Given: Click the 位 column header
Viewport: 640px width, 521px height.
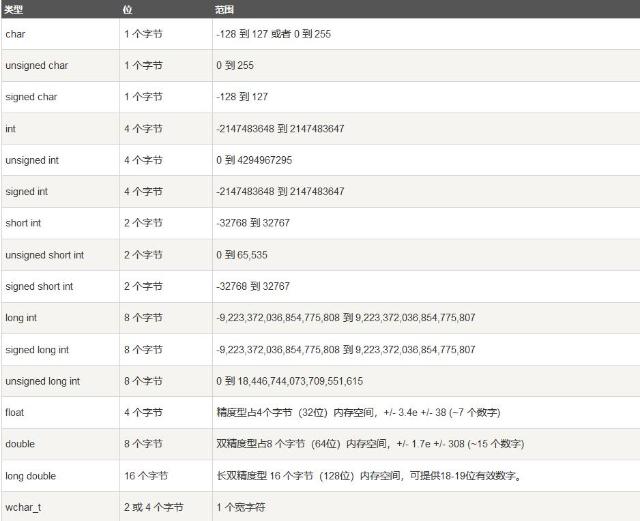Looking at the screenshot, I should (127, 8).
